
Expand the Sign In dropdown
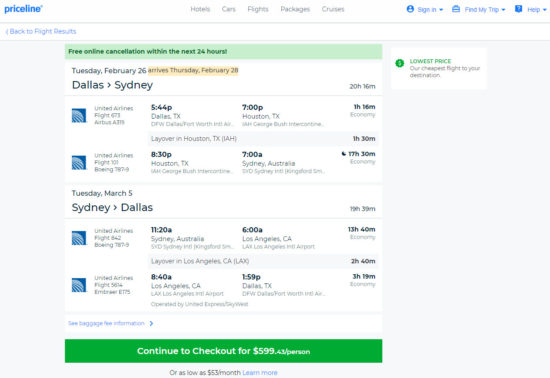pos(430,9)
